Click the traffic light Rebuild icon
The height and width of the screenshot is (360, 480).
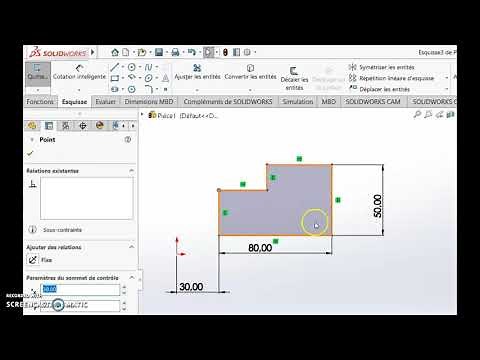point(225,52)
